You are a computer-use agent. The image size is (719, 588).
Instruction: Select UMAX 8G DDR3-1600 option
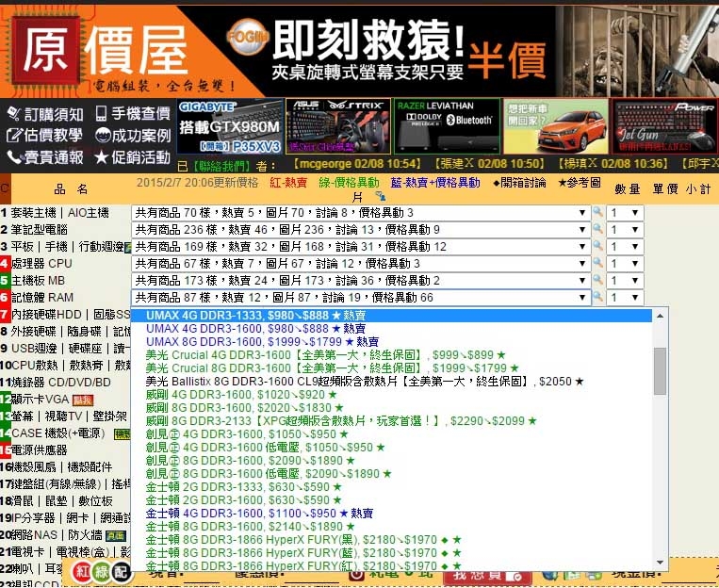[x=391, y=342]
